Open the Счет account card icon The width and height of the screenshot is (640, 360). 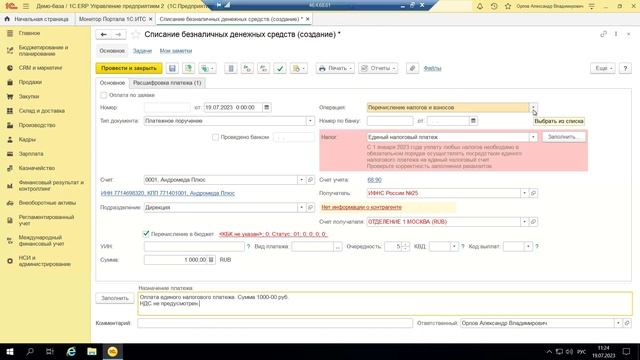310,180
